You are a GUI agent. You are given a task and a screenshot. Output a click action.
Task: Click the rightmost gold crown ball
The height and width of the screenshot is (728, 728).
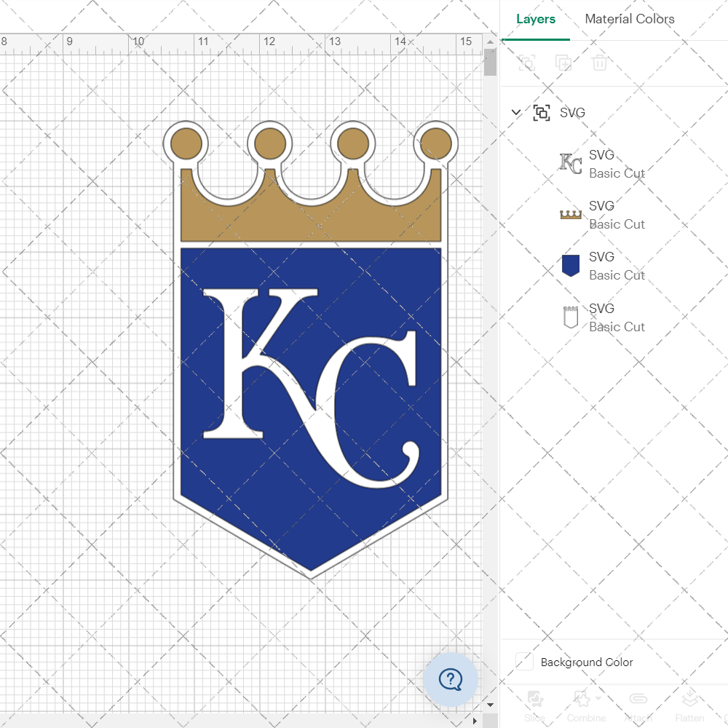point(435,143)
